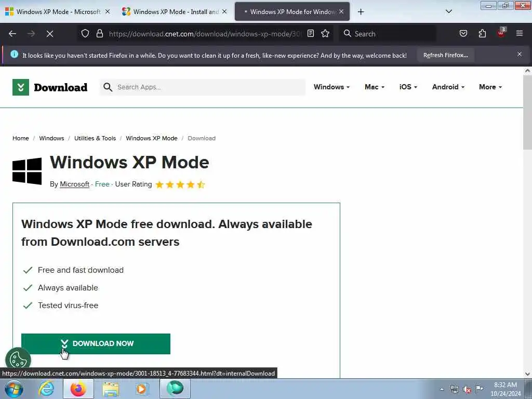Expand the Windows navigation dropdown
Screen dimensions: 532x399
point(331,87)
